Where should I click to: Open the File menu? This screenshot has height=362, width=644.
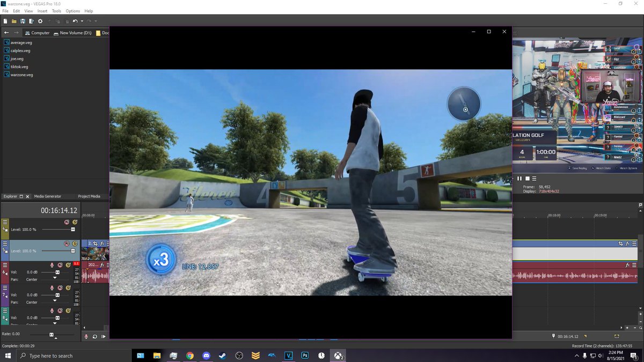pyautogui.click(x=5, y=11)
